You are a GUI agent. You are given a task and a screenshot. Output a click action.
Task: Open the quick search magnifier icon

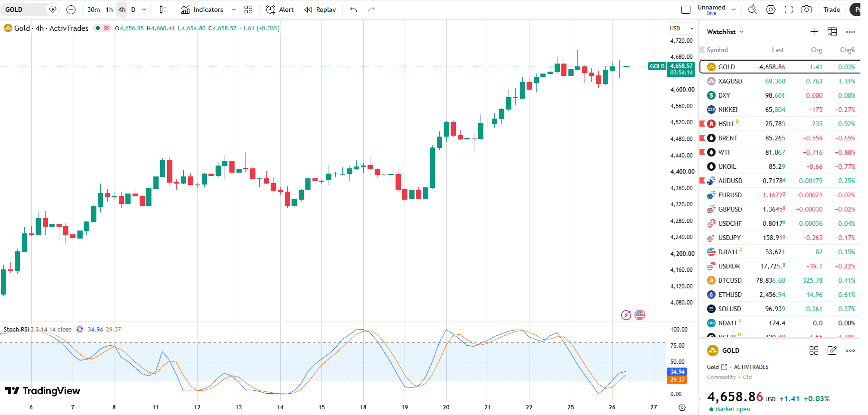[753, 9]
